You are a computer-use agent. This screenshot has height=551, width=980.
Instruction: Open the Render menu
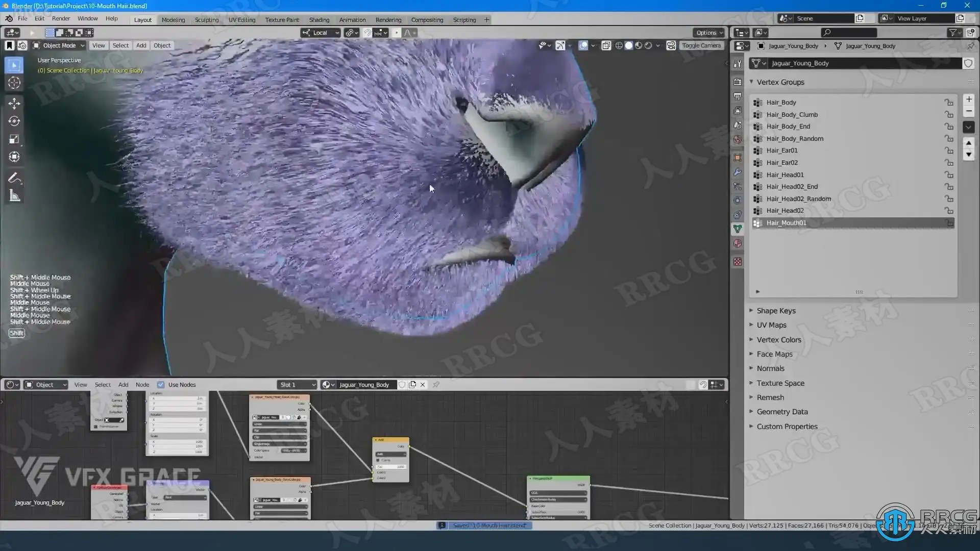tap(61, 18)
